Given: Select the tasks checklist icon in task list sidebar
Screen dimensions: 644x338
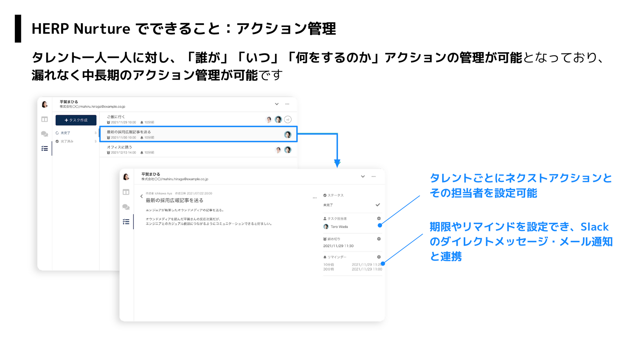Looking at the screenshot, I should (x=44, y=148).
